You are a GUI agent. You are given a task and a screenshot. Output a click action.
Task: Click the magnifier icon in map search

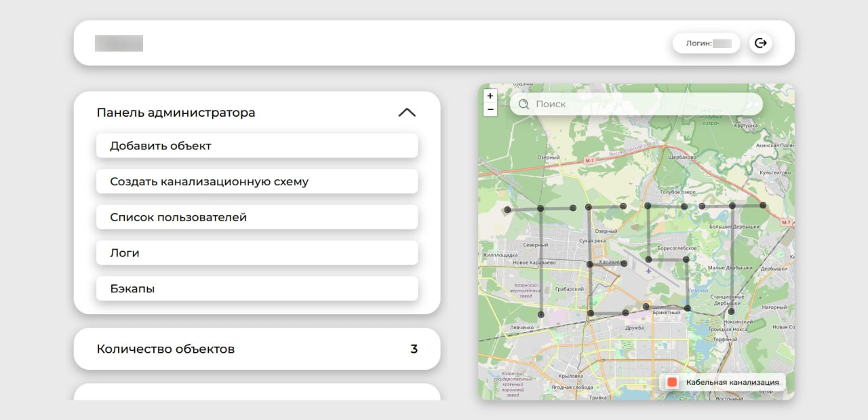[x=524, y=104]
